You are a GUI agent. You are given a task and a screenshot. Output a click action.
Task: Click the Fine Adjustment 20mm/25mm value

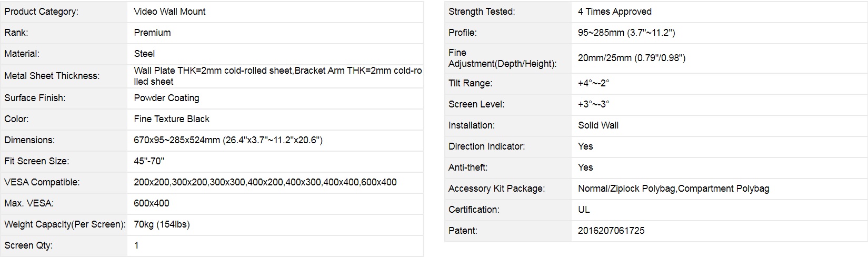tap(631, 58)
